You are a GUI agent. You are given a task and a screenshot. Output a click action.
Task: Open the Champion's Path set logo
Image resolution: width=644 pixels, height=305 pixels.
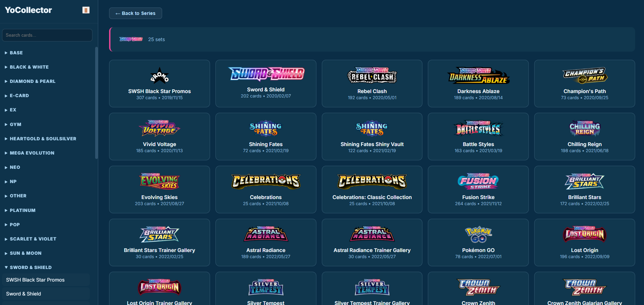[x=585, y=76]
